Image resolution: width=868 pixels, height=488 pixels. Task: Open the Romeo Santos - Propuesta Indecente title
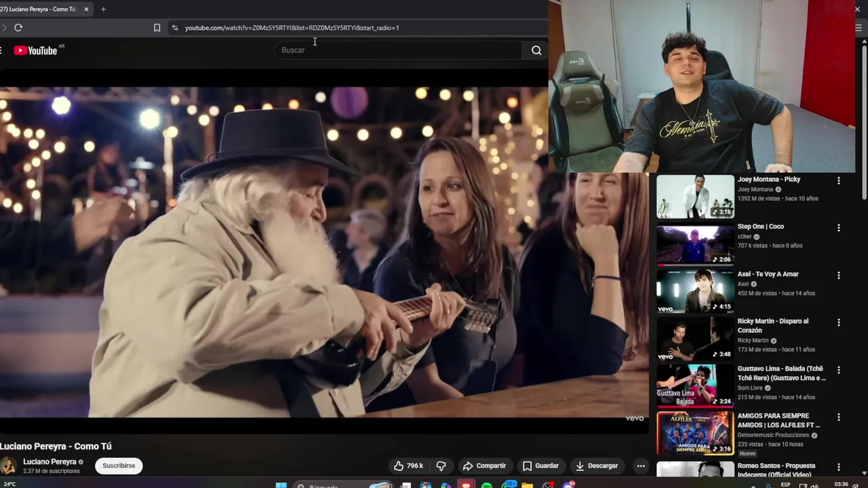click(776, 470)
